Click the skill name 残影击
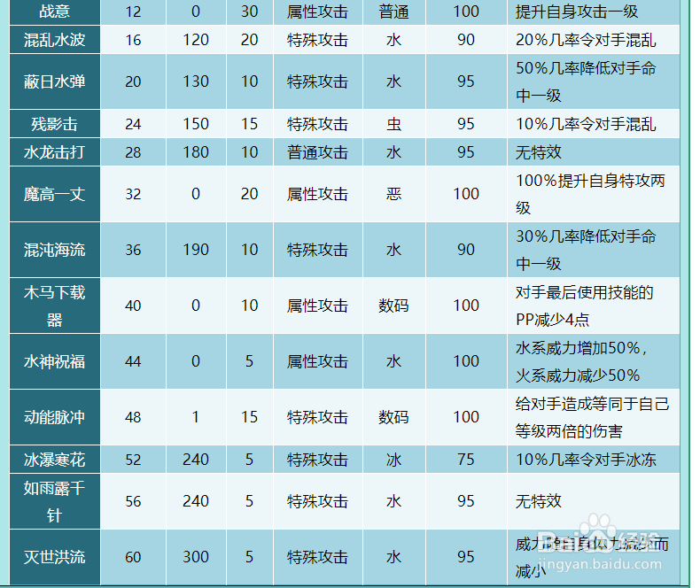 tap(54, 124)
